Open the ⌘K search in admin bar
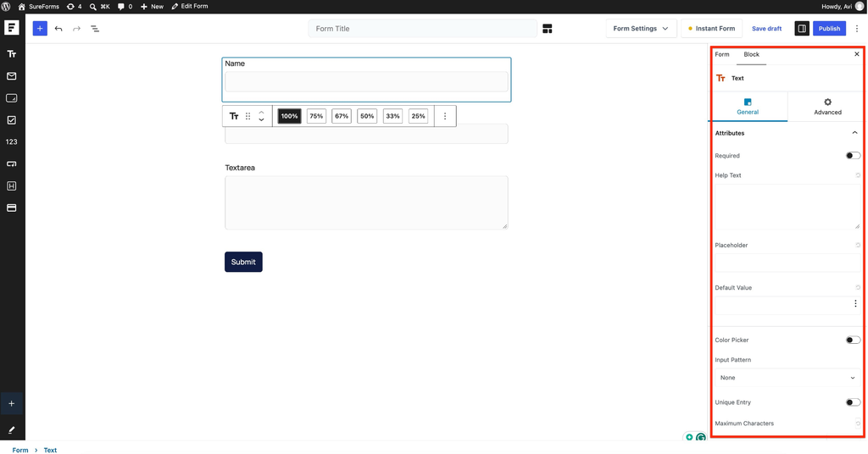Screen dimensions: 868x454 click(x=100, y=7)
